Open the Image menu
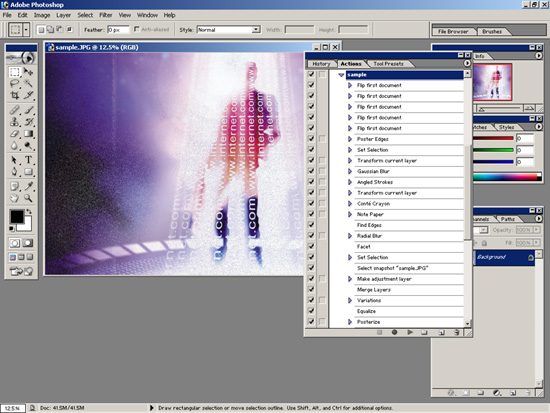 point(42,15)
